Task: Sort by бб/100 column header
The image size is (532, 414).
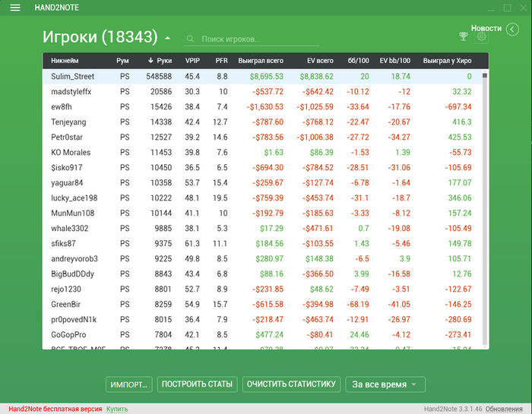Action: [x=358, y=61]
